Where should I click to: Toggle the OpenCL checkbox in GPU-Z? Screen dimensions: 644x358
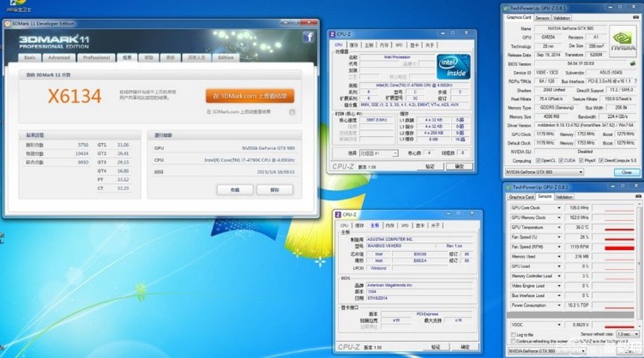point(538,160)
